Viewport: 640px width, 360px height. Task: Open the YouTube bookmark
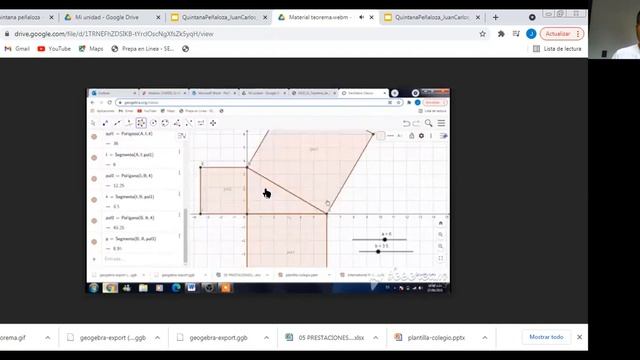54,49
